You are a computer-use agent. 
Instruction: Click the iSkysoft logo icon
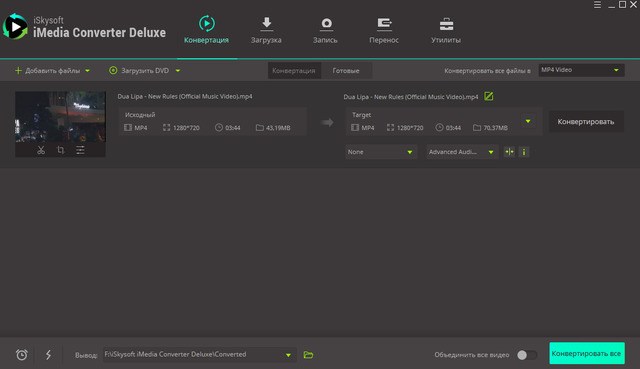point(15,27)
